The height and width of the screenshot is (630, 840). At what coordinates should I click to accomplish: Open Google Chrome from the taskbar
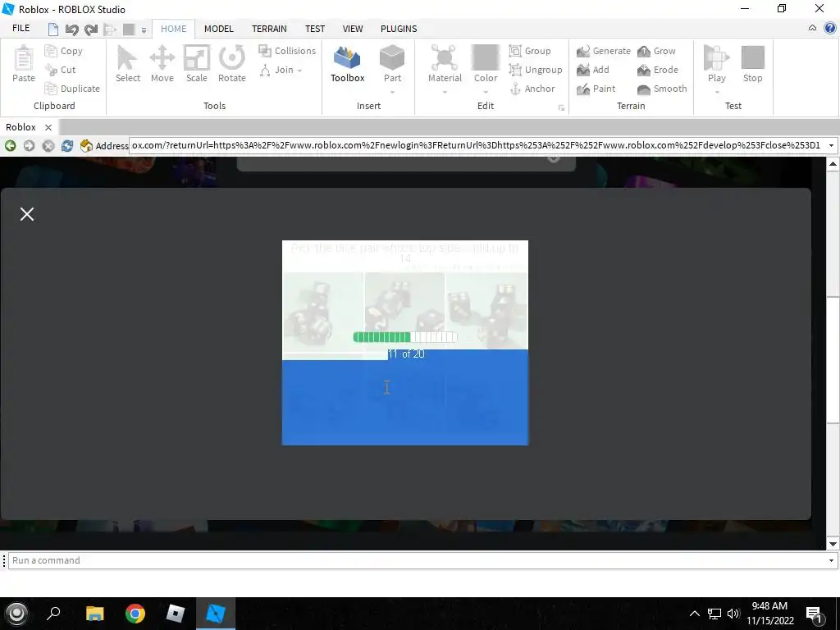135,614
